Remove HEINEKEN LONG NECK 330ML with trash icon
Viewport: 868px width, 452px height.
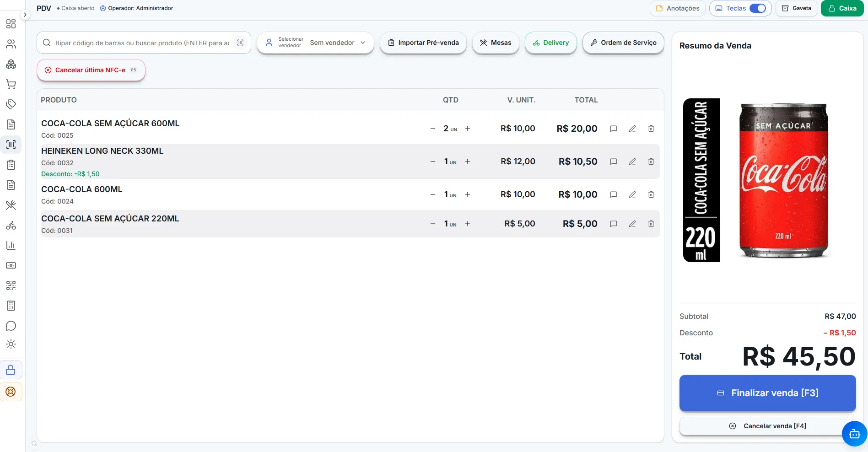651,161
